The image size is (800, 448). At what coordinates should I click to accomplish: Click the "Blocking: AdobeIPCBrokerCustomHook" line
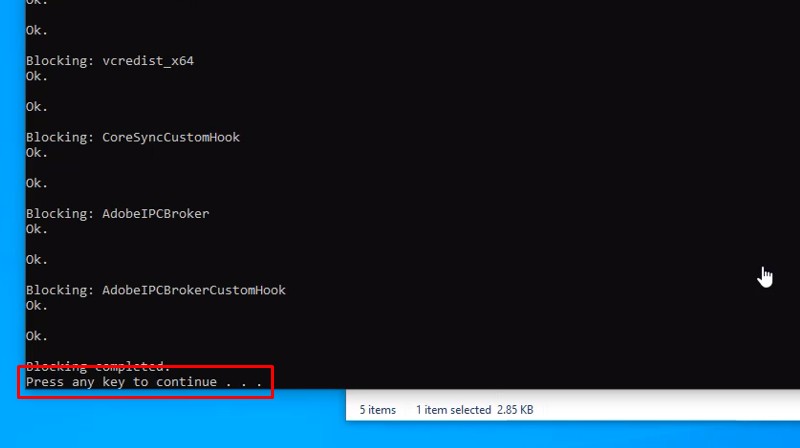click(x=155, y=290)
